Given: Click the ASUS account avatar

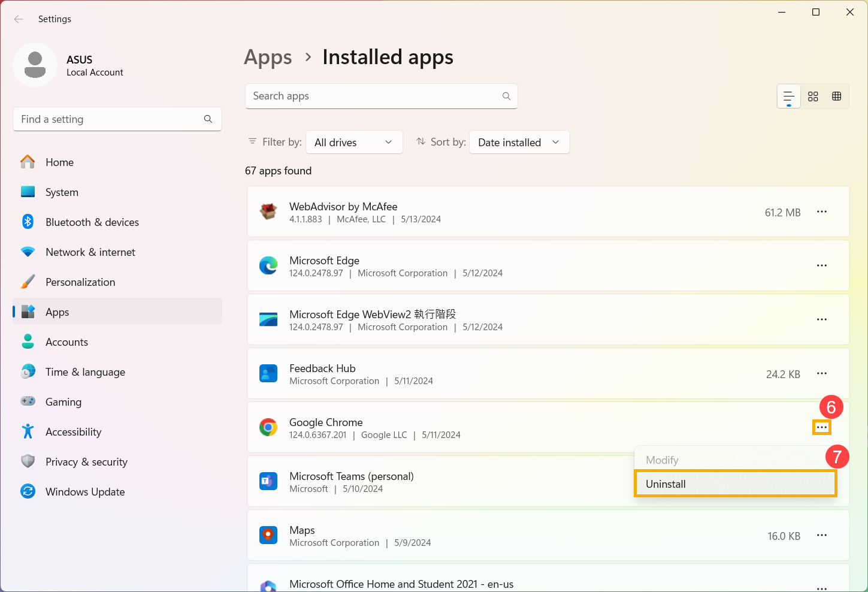Looking at the screenshot, I should [x=35, y=65].
